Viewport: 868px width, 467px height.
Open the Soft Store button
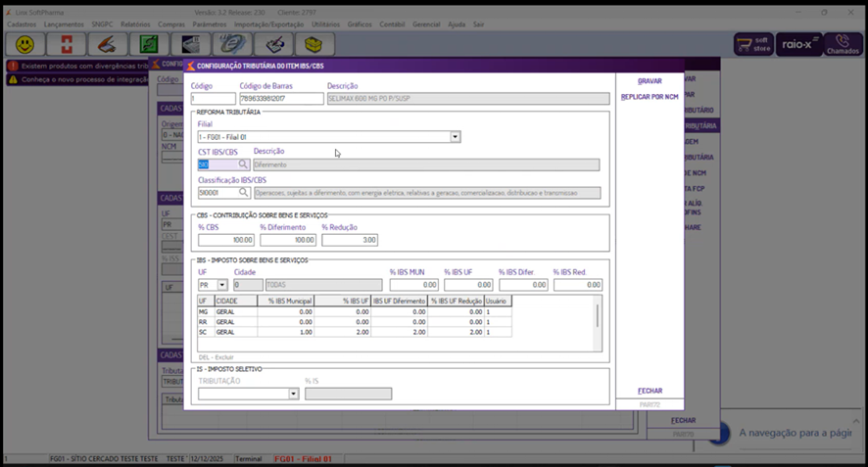tap(753, 45)
